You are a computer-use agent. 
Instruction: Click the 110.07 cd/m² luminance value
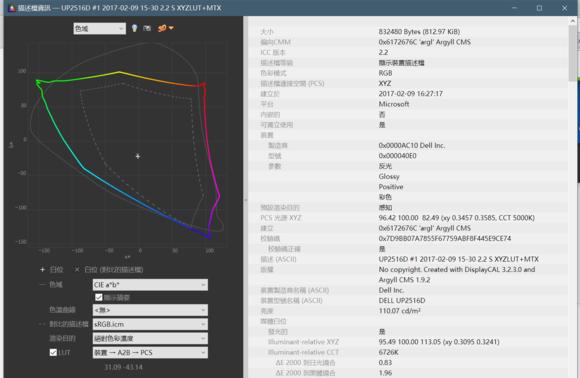pos(399,311)
